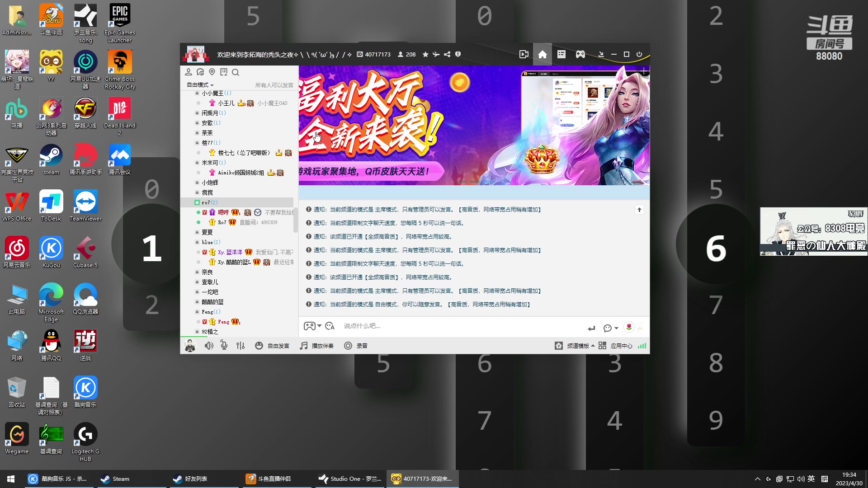Open 应用中心 via the grid icon
Screen dimensions: 868x488
pyautogui.click(x=602, y=345)
